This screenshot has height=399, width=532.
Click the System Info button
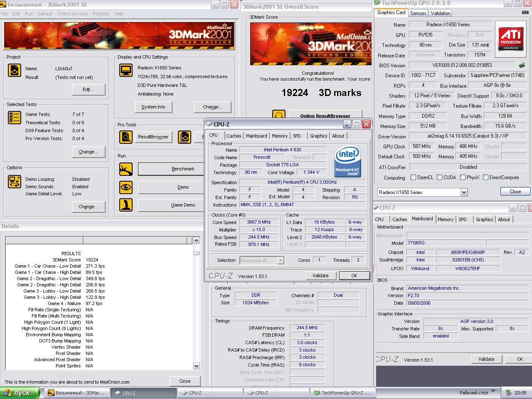click(x=153, y=107)
